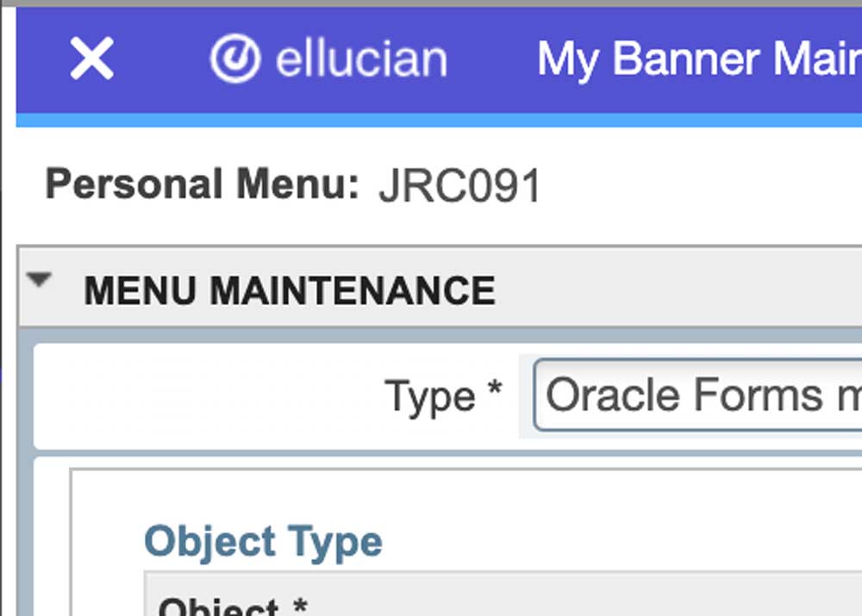Click the Object * column header
Screen dimensions: 862x616
233,606
